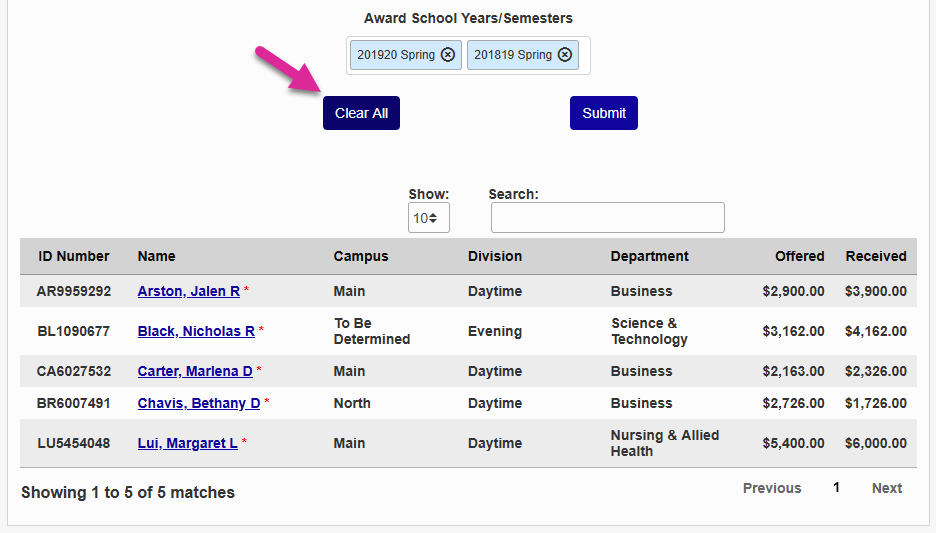Go to the Previous results page
Image resolution: width=936 pixels, height=533 pixels.
(x=772, y=488)
